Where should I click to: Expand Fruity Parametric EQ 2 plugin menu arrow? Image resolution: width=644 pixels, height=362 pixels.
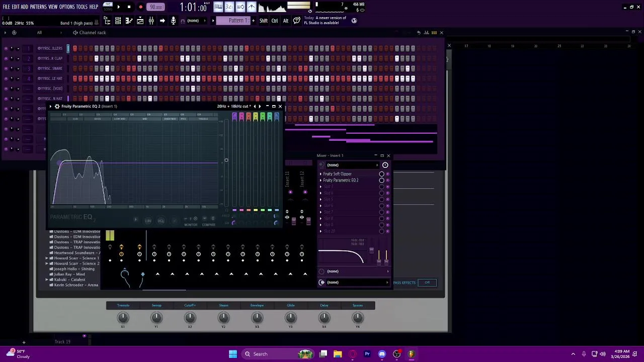pyautogui.click(x=50, y=107)
